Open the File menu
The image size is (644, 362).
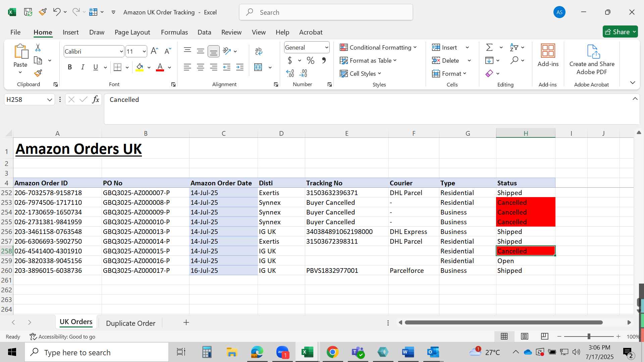tap(15, 32)
